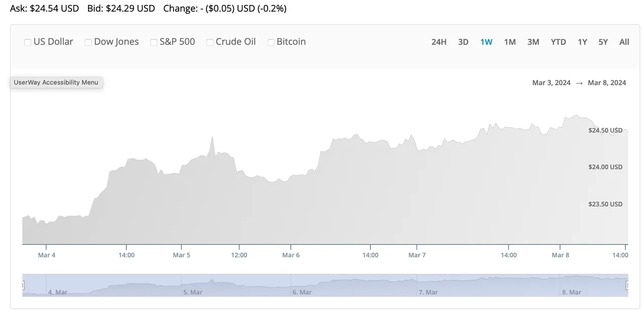Switch chart to 3M range

pyautogui.click(x=533, y=42)
